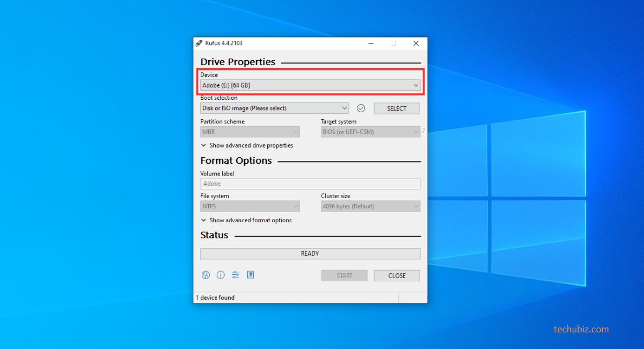Viewport: 644px width, 349px height.
Task: Show the log icon
Action: point(251,275)
